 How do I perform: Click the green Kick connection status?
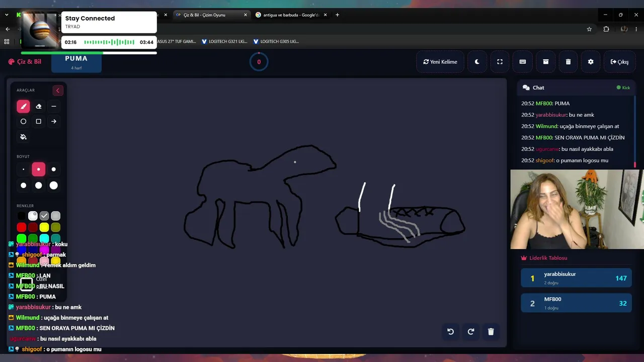click(623, 87)
